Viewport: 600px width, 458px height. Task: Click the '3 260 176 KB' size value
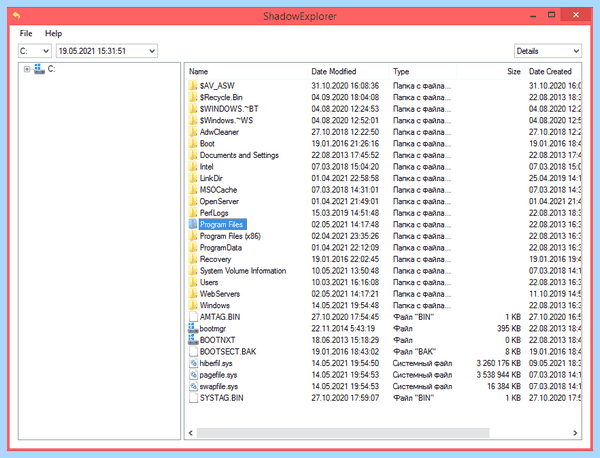coord(498,363)
